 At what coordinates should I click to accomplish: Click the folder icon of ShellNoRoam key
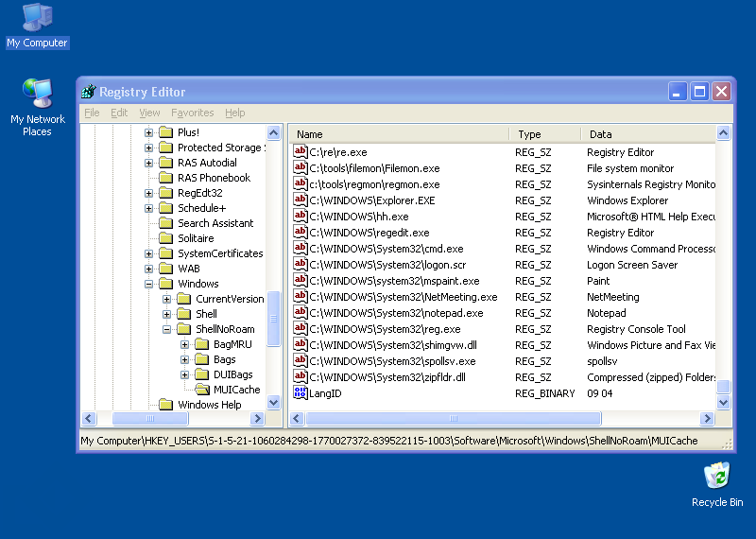coord(184,329)
